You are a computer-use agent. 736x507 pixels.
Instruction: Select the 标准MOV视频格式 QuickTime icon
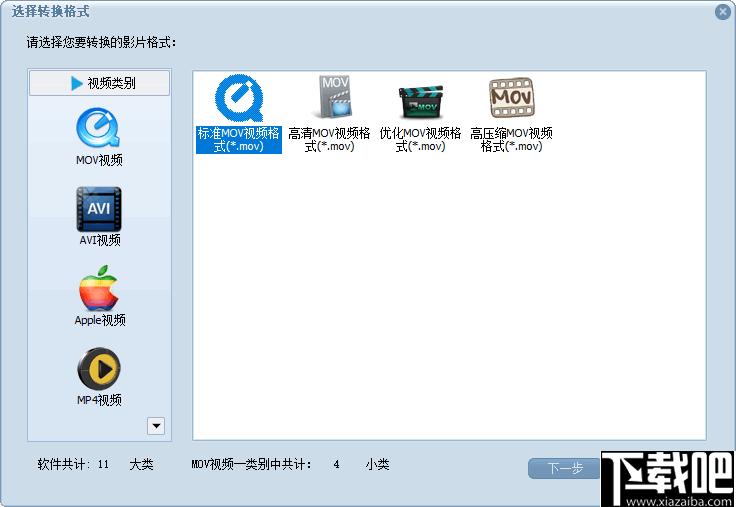239,99
